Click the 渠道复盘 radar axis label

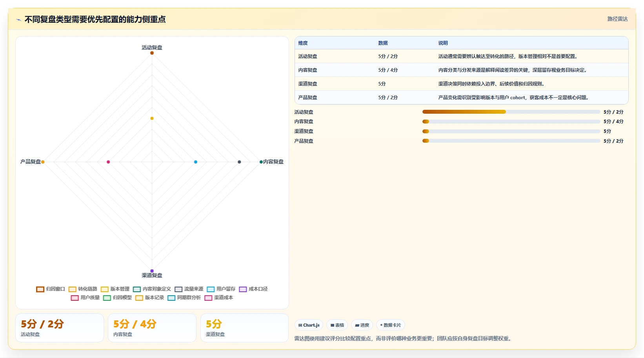click(x=152, y=275)
